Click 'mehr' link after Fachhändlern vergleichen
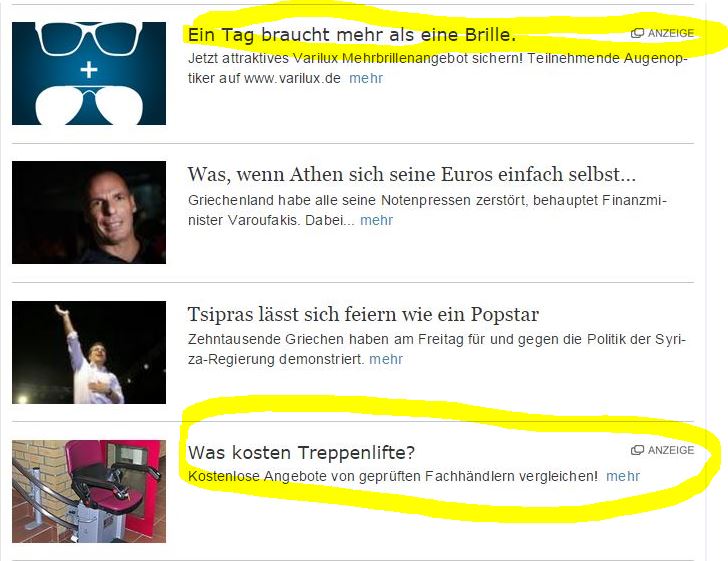This screenshot has width=728, height=561. [x=623, y=476]
